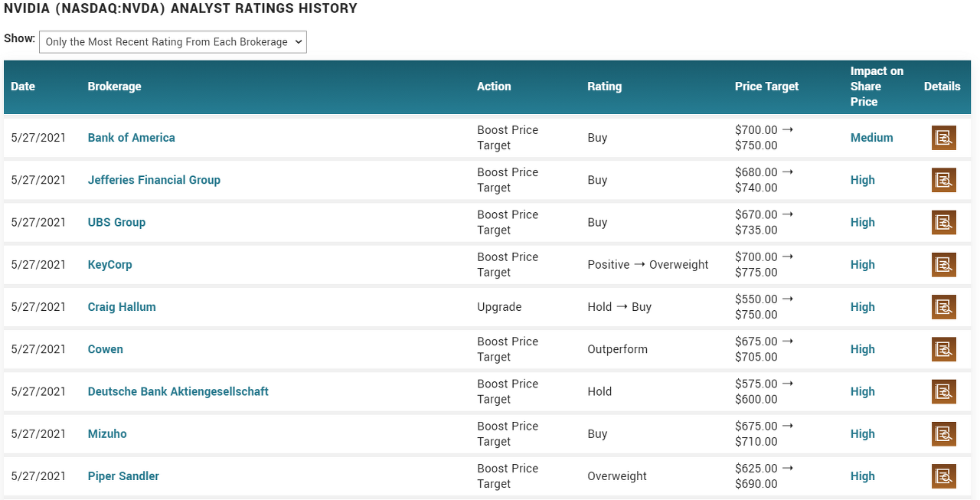
Task: Open the KeyCorp brokerage link
Action: pos(110,265)
